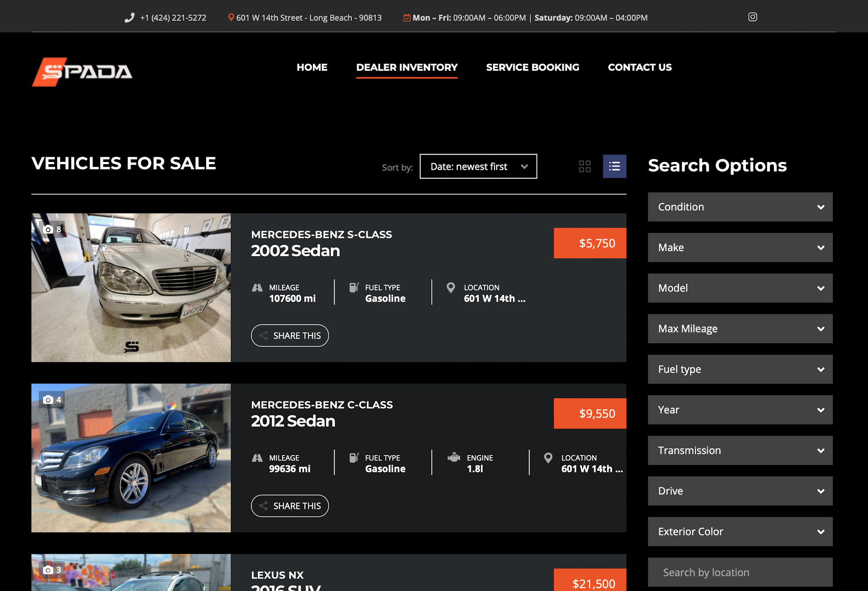Open the Mercedes-Benz C-Class 2012 Sedan title
This screenshot has width=868, height=591.
[x=322, y=413]
